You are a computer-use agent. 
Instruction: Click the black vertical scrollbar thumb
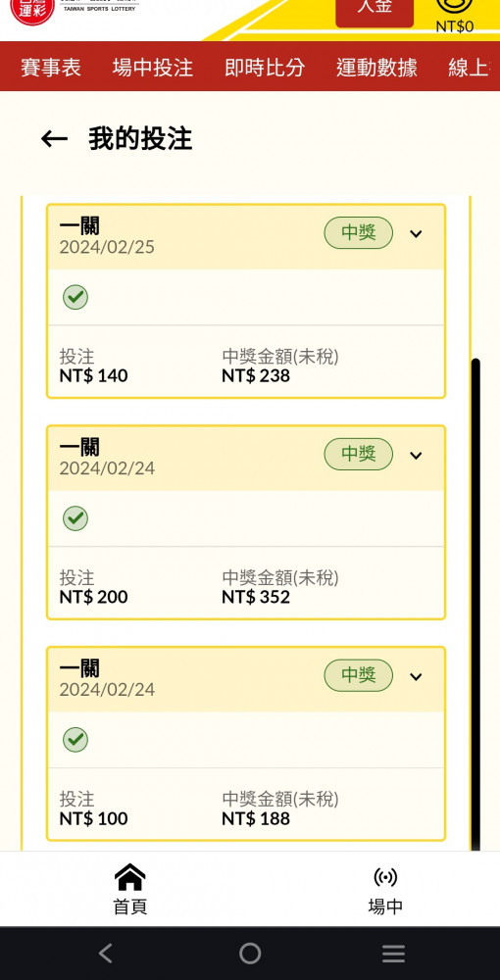(475, 604)
